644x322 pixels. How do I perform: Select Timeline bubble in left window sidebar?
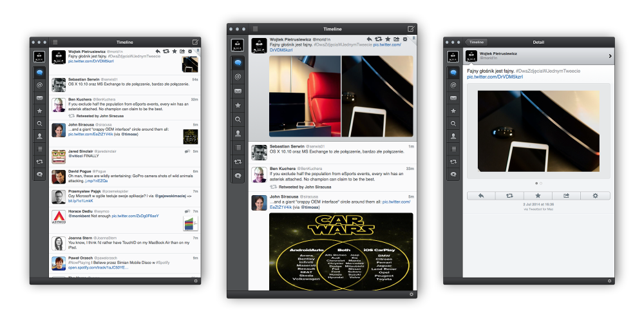pos(39,72)
